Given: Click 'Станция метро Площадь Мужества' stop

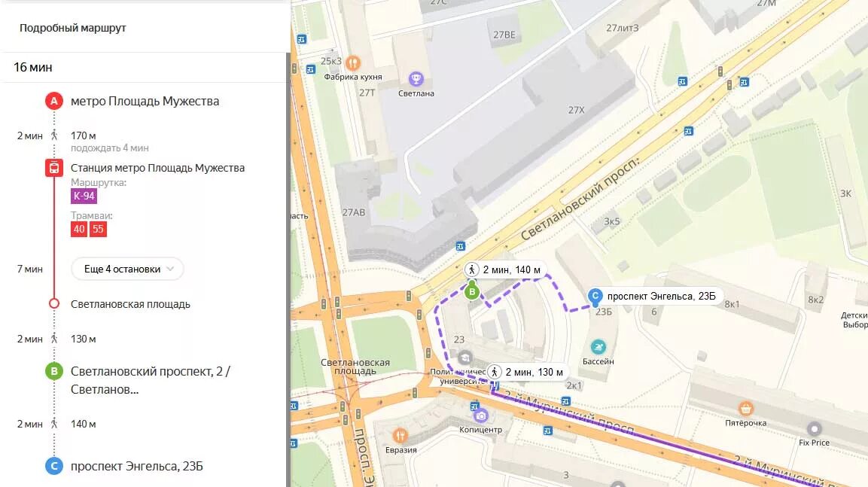Looking at the screenshot, I should tap(157, 168).
